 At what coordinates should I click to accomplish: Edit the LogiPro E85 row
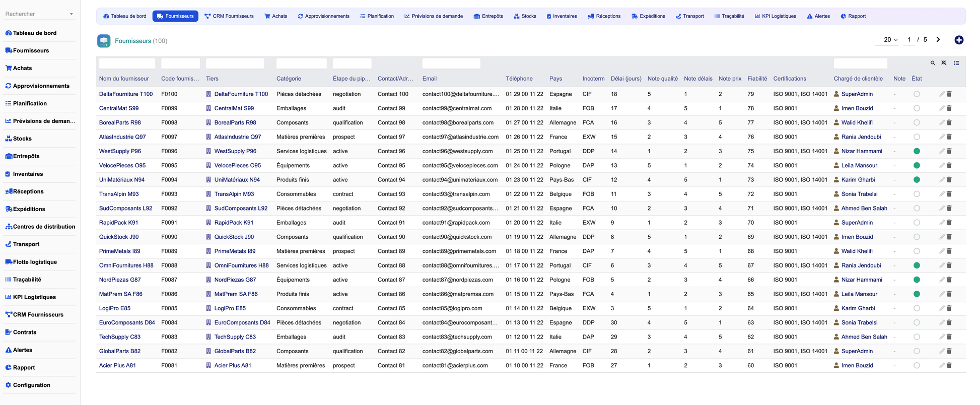pyautogui.click(x=942, y=308)
